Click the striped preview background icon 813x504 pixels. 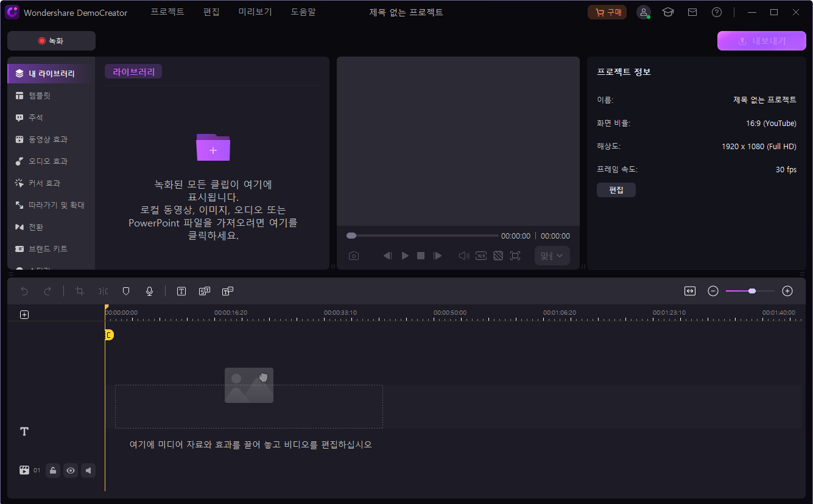click(498, 256)
